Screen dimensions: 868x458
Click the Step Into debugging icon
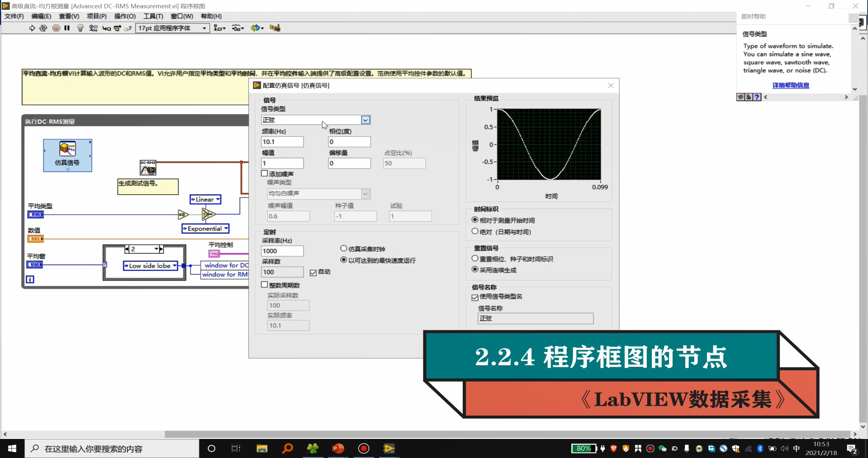(106, 28)
